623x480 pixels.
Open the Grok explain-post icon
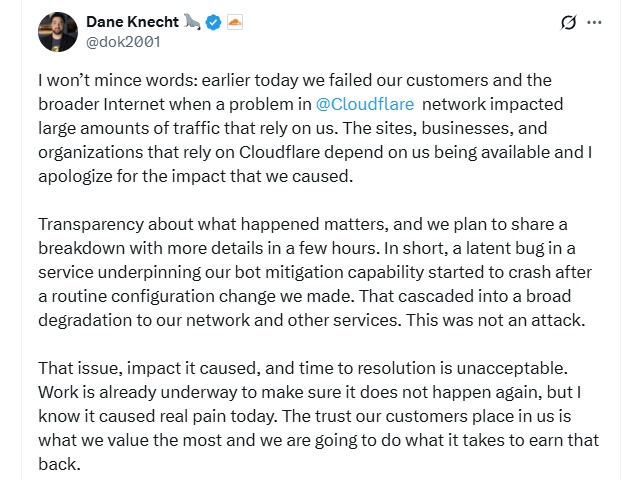click(569, 22)
